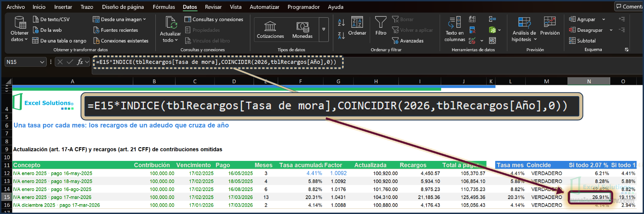The height and width of the screenshot is (214, 644).
Task: Open the Archivo tab
Action: pyautogui.click(x=15, y=7)
